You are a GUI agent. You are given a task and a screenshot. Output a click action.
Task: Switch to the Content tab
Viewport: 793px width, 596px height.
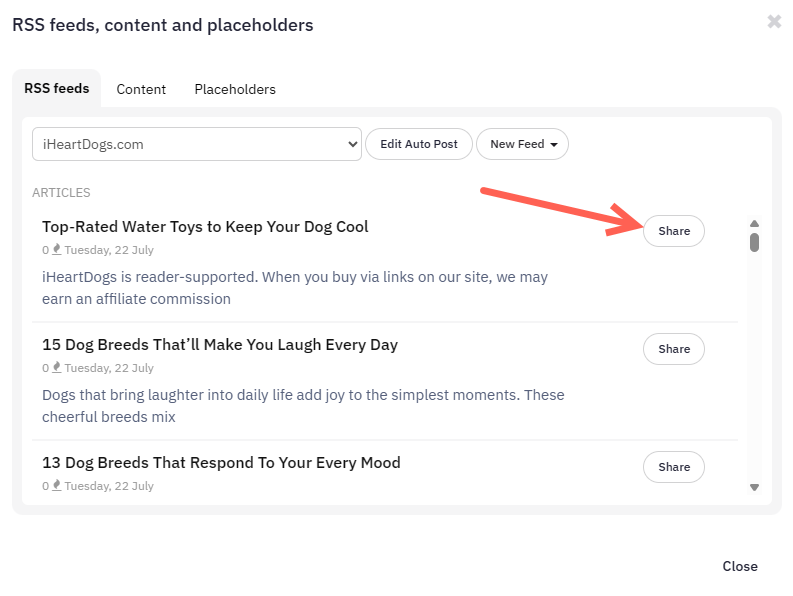click(141, 89)
